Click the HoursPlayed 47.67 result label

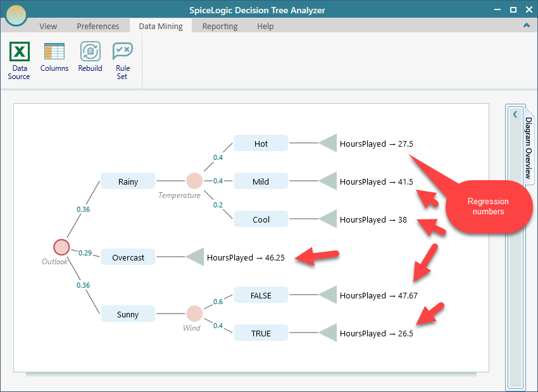(378, 295)
